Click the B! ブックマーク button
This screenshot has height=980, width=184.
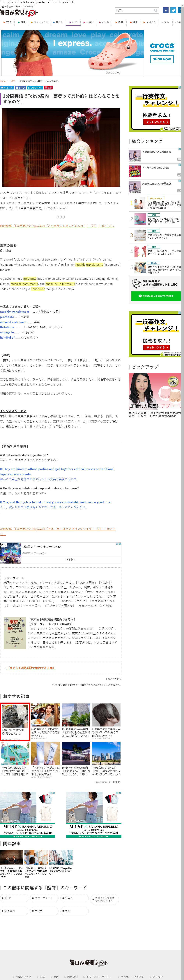click(35, 87)
